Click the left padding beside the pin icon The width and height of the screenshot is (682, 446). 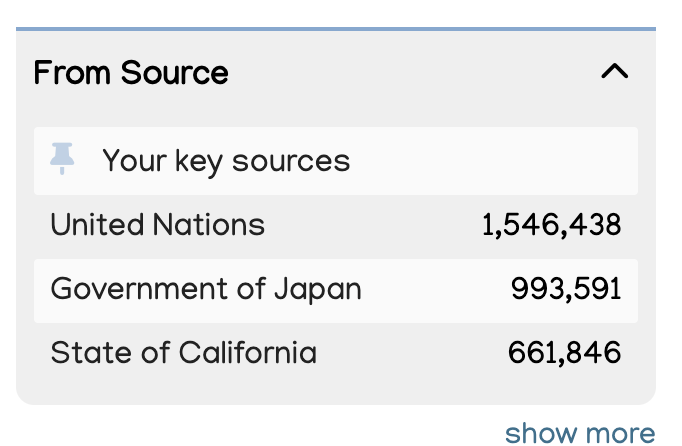(41, 161)
